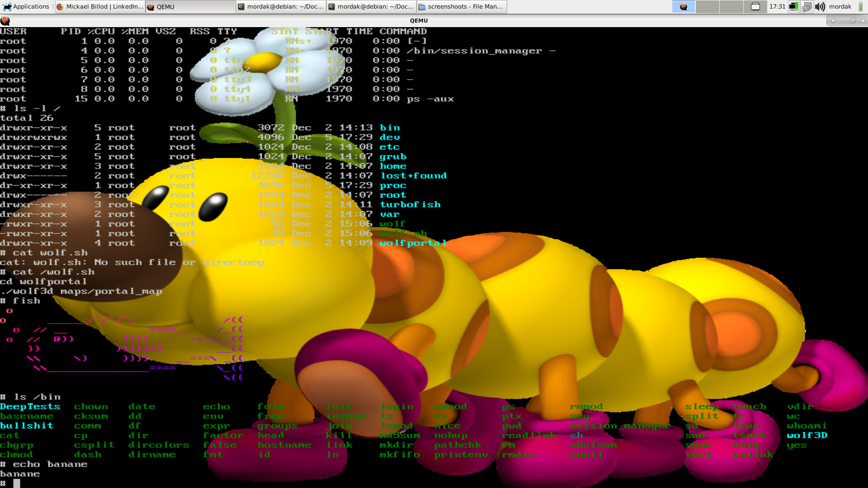Select fourth workspace showing window outline
868x488 pixels.
click(755, 6)
